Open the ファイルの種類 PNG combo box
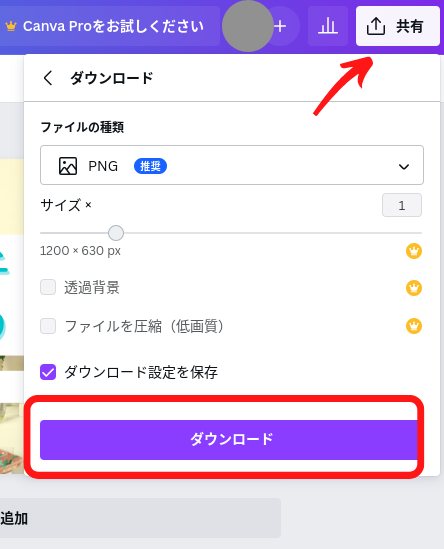This screenshot has height=549, width=444. 232,165
